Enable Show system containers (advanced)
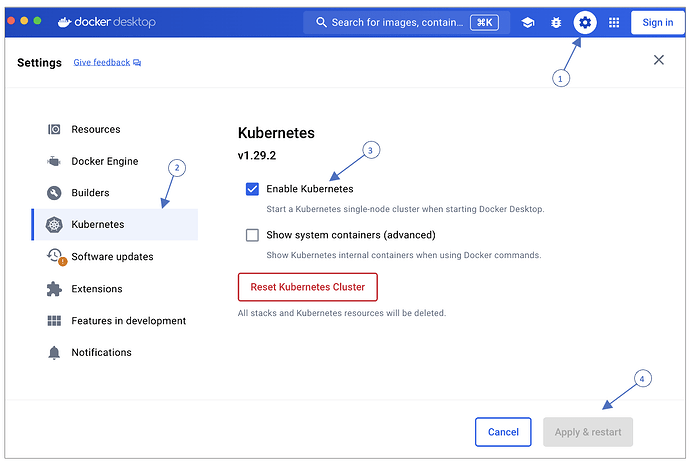 252,235
